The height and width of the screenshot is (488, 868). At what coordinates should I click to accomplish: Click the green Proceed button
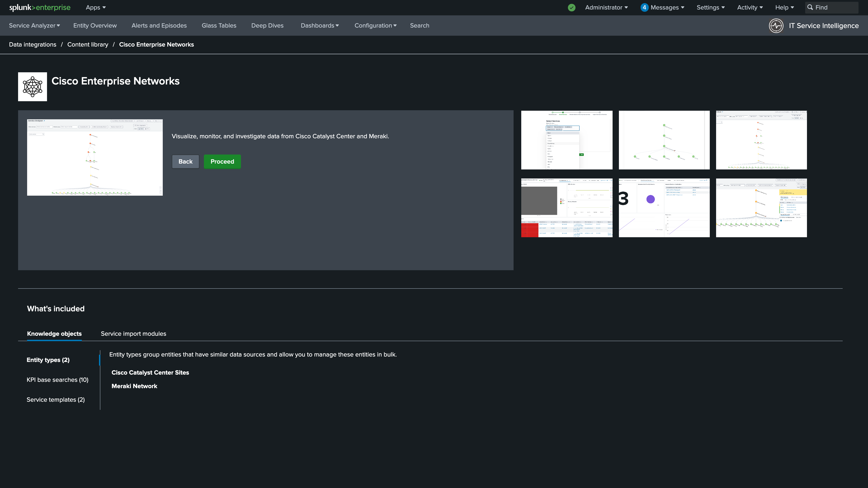[222, 162]
